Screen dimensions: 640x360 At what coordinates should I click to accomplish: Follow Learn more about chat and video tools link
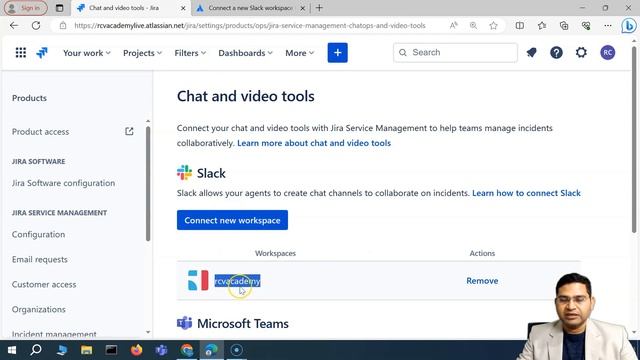314,143
